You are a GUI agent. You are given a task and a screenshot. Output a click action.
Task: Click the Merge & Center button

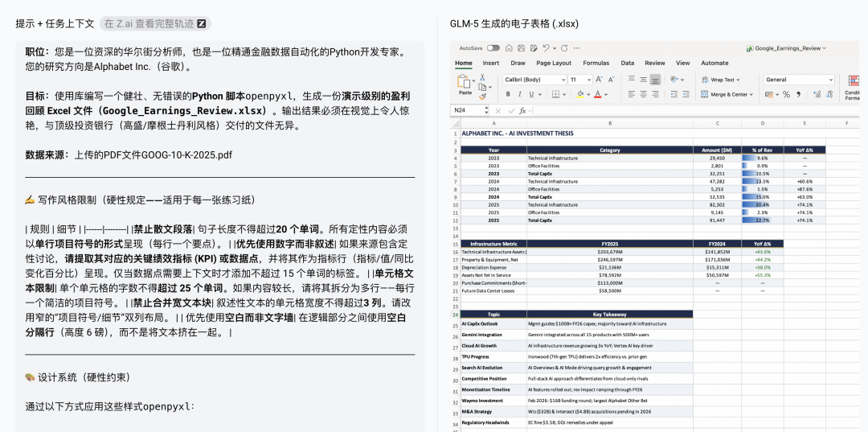click(727, 95)
